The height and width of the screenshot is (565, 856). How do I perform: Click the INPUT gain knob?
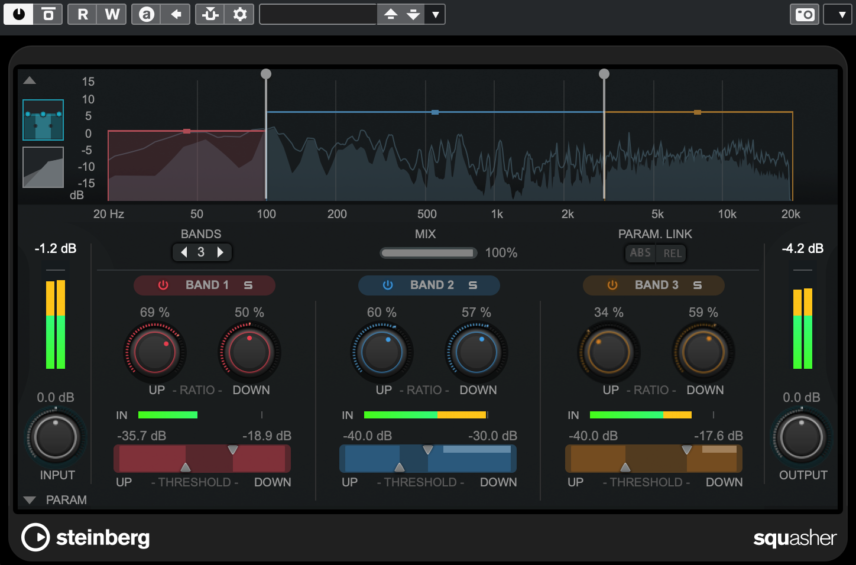[x=55, y=437]
